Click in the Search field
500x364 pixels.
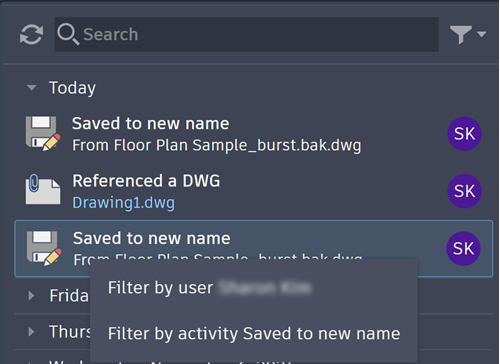tap(246, 34)
